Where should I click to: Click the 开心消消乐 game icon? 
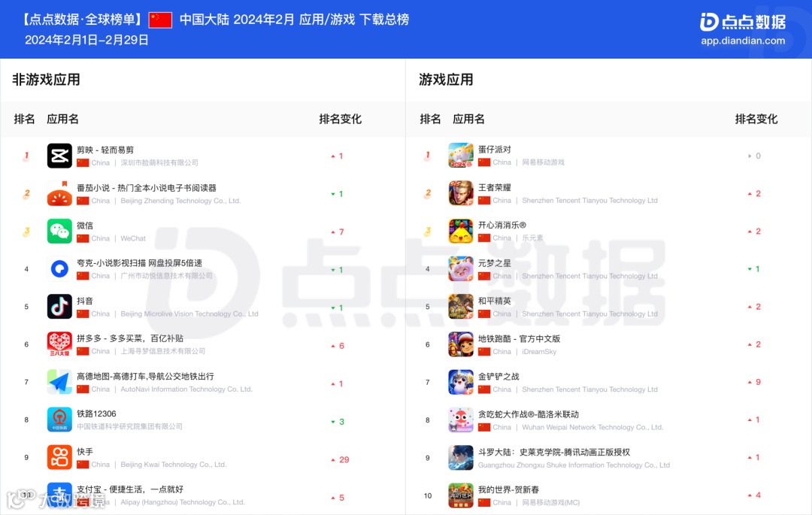pyautogui.click(x=461, y=231)
